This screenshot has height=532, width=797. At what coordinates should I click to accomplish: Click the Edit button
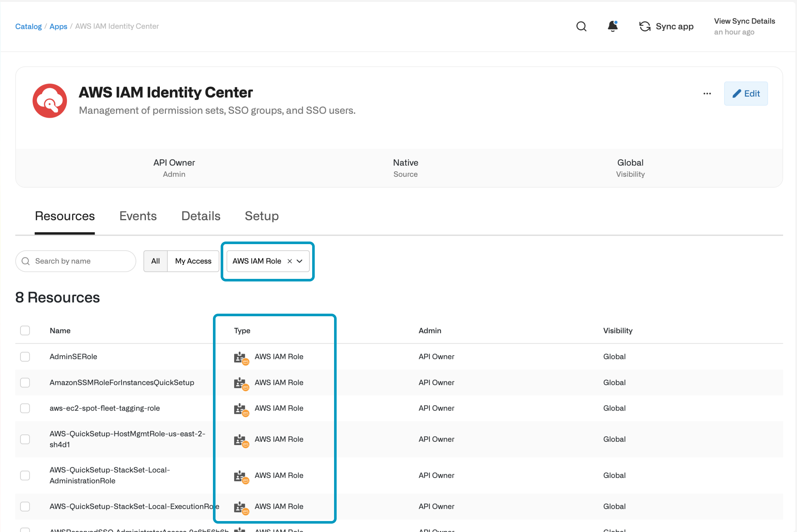click(x=745, y=94)
